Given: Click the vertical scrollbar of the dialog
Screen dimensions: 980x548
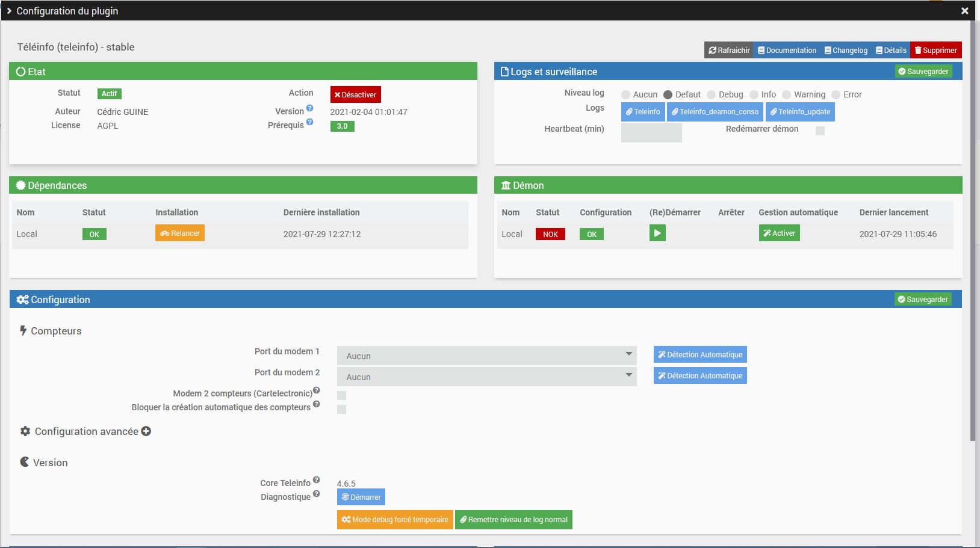Looking at the screenshot, I should point(973,232).
